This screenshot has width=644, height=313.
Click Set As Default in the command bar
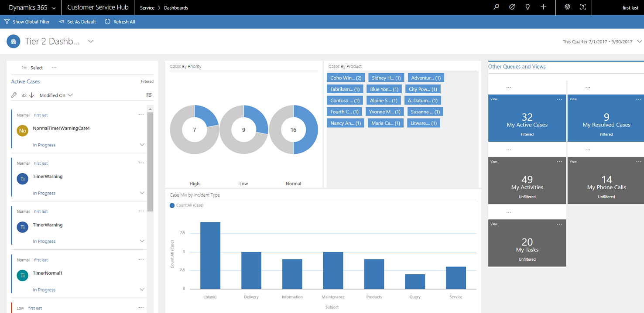tap(77, 21)
